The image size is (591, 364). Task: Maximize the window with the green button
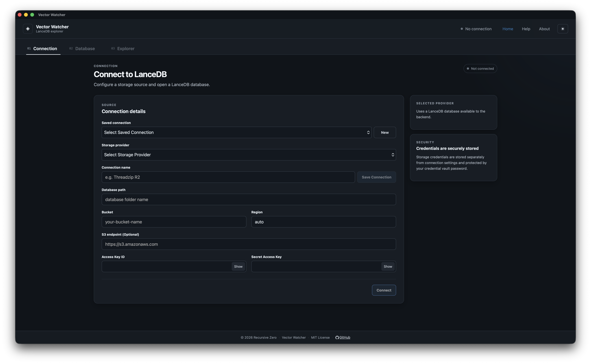32,15
